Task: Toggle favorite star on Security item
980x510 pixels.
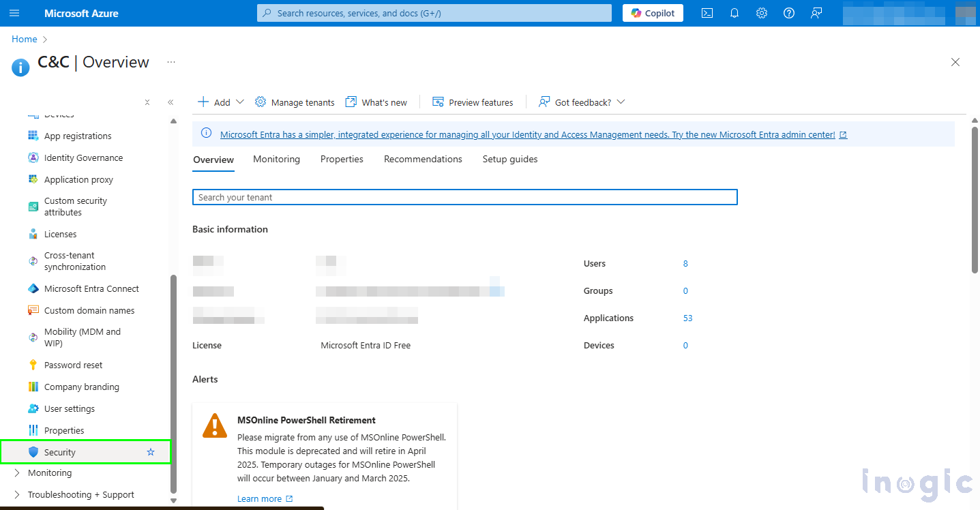Action: pyautogui.click(x=151, y=452)
